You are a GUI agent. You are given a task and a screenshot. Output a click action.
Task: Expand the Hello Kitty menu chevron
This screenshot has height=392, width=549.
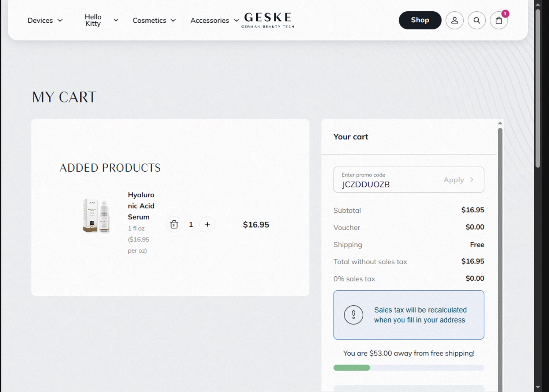(x=116, y=20)
